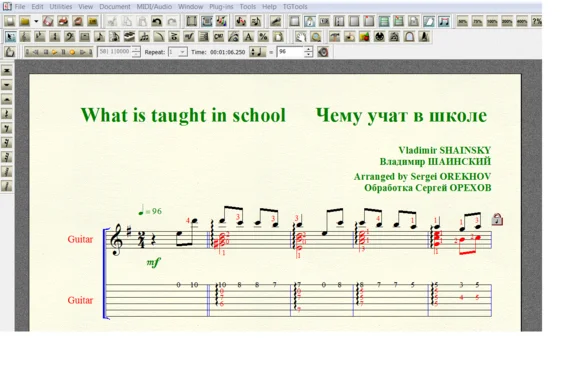Viewport: 576px width, 369px height.
Task: Click the Undo arrow in the toolbar
Action: (x=157, y=21)
